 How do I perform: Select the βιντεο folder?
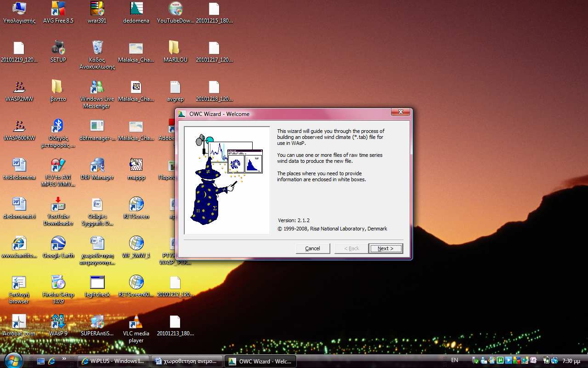point(58,91)
